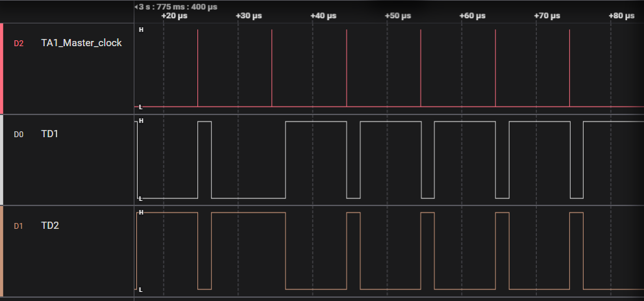This screenshot has width=644, height=301.
Task: Select the TD2 channel label
Action: point(50,226)
